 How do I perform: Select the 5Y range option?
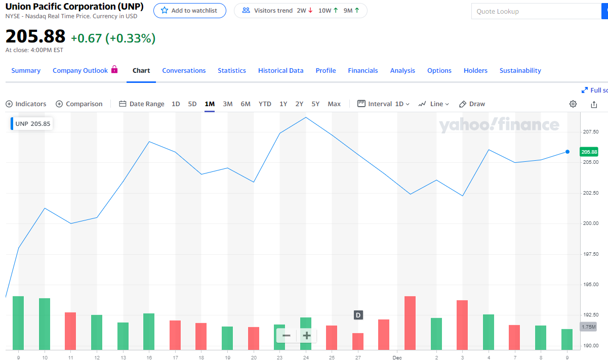click(x=315, y=104)
